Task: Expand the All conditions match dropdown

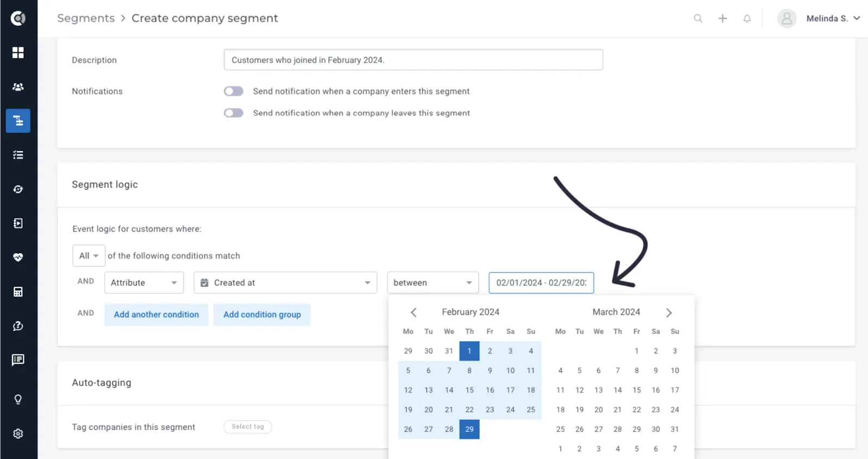Action: pos(89,256)
